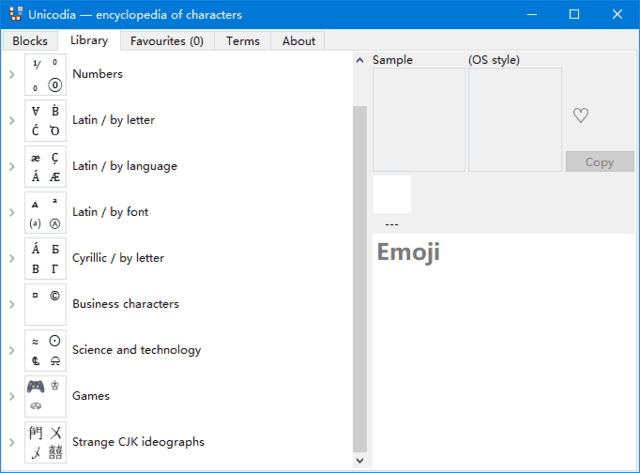Toggle the heart favourite icon
The image size is (640, 473).
(x=580, y=116)
